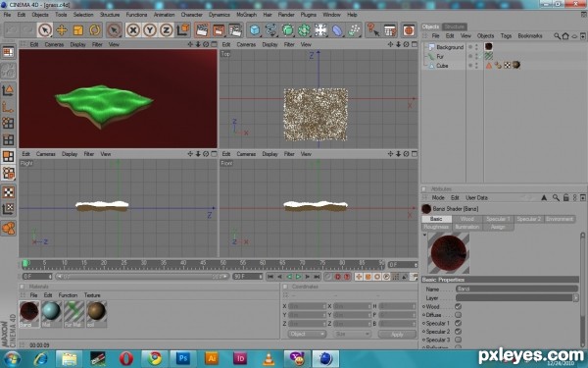Viewport: 588px width, 368px height.
Task: Add a Cube primitive object
Action: pyautogui.click(x=255, y=30)
